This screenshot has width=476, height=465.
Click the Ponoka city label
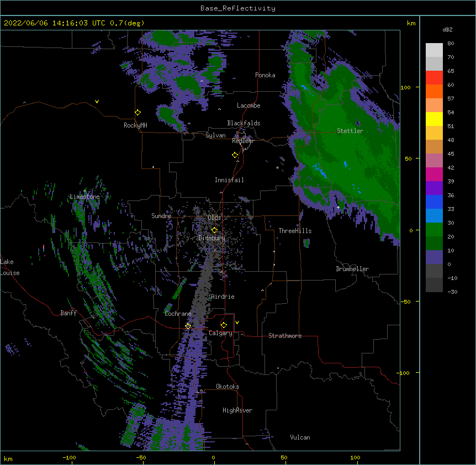tap(265, 75)
